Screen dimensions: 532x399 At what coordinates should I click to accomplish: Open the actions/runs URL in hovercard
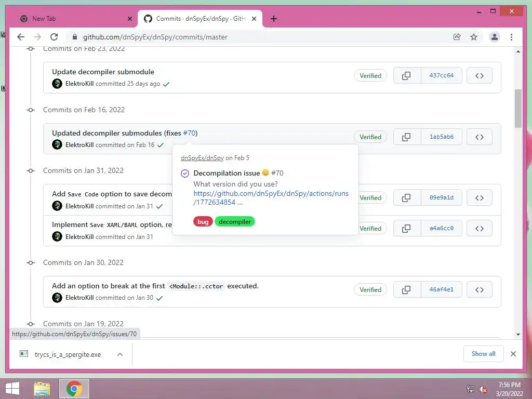pos(271,198)
